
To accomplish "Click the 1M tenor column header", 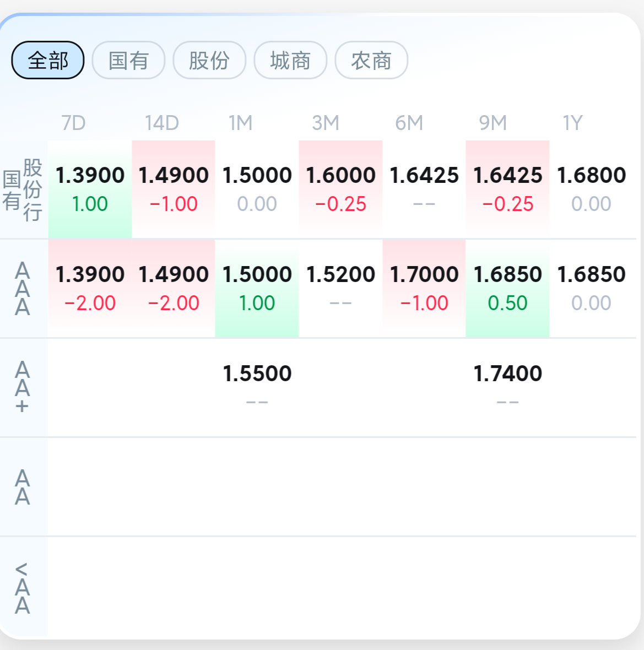I will 241,123.
